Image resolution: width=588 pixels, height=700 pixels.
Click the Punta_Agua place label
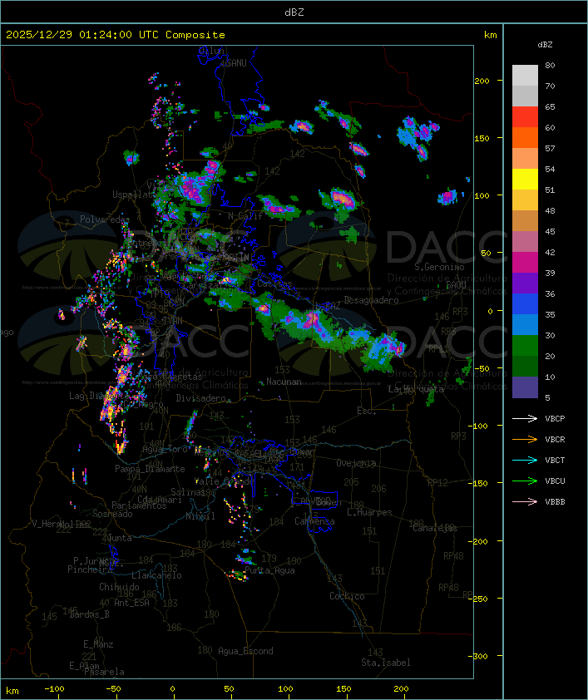tap(269, 570)
